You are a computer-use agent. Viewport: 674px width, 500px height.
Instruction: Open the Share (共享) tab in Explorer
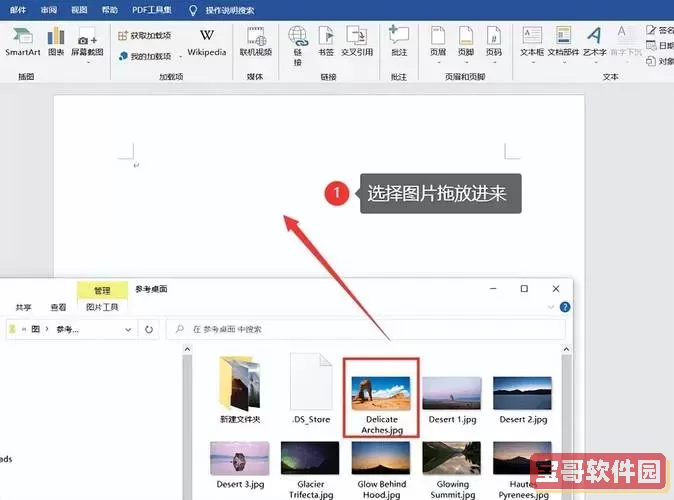[x=23, y=307]
